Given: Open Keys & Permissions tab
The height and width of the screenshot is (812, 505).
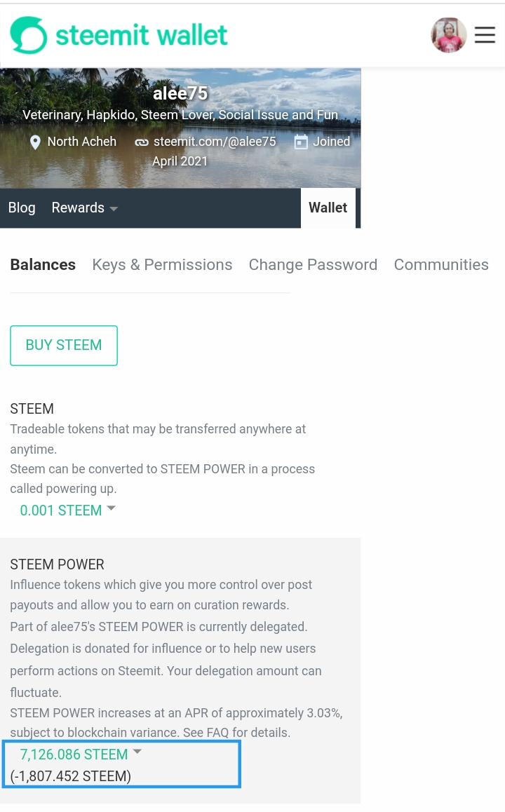Looking at the screenshot, I should pos(162,264).
